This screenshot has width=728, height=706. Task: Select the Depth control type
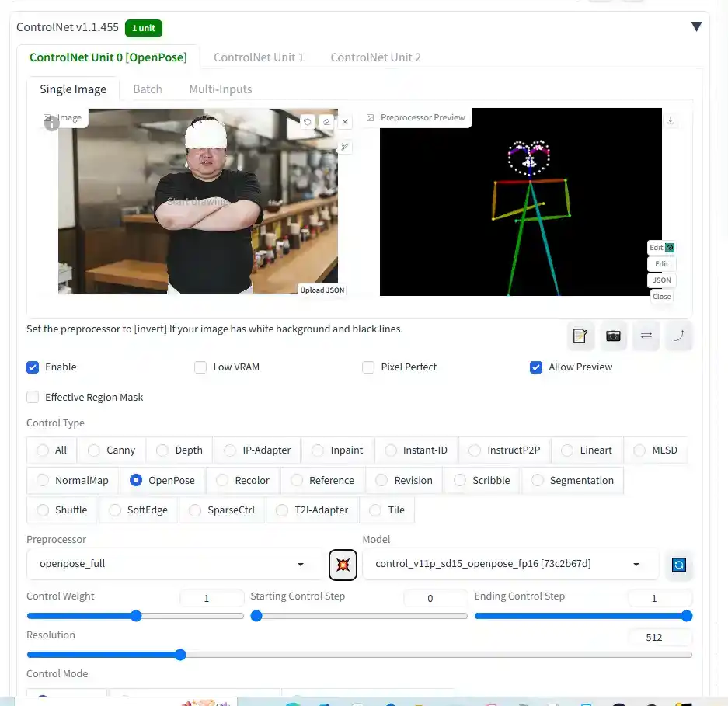179,450
